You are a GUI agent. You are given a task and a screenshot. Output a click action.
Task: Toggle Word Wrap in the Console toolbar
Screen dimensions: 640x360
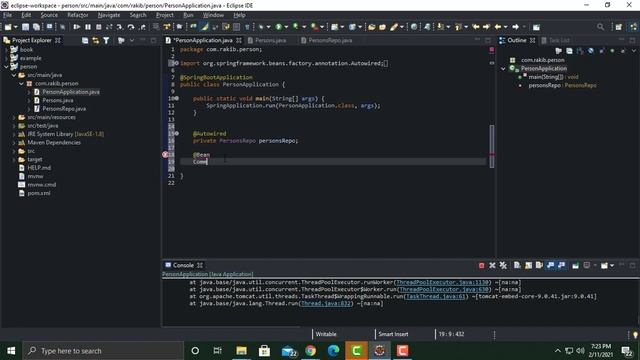pos(539,265)
